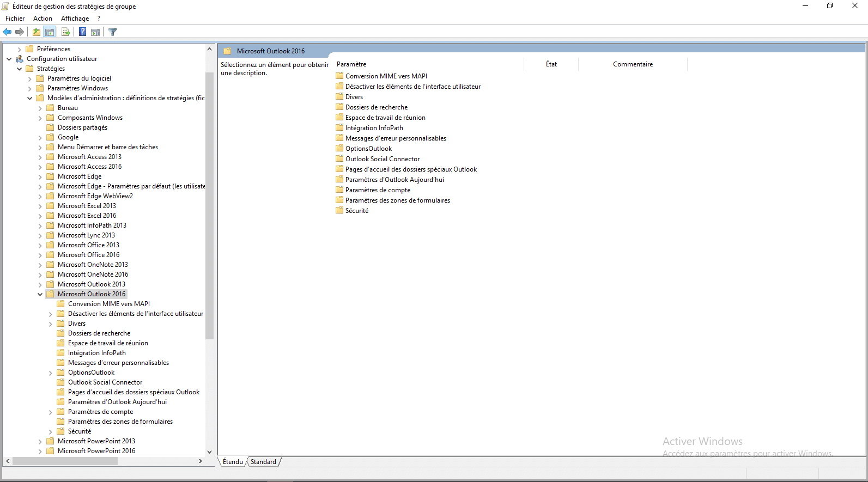Image resolution: width=868 pixels, height=482 pixels.
Task: Open the Affichage menu
Action: [x=75, y=19]
